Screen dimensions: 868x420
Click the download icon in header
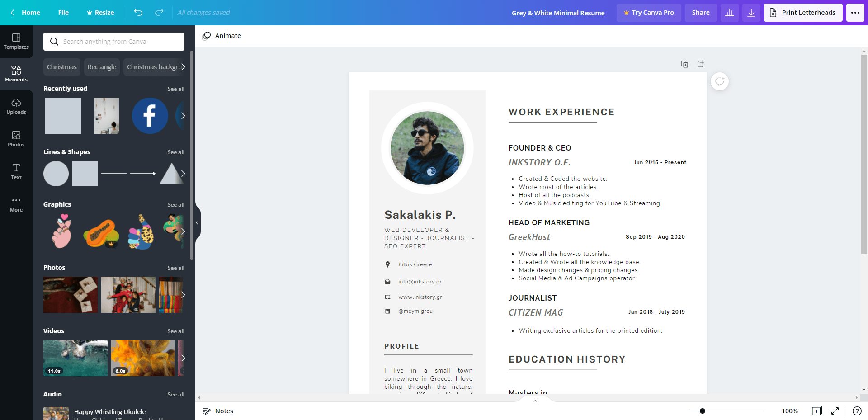tap(751, 13)
